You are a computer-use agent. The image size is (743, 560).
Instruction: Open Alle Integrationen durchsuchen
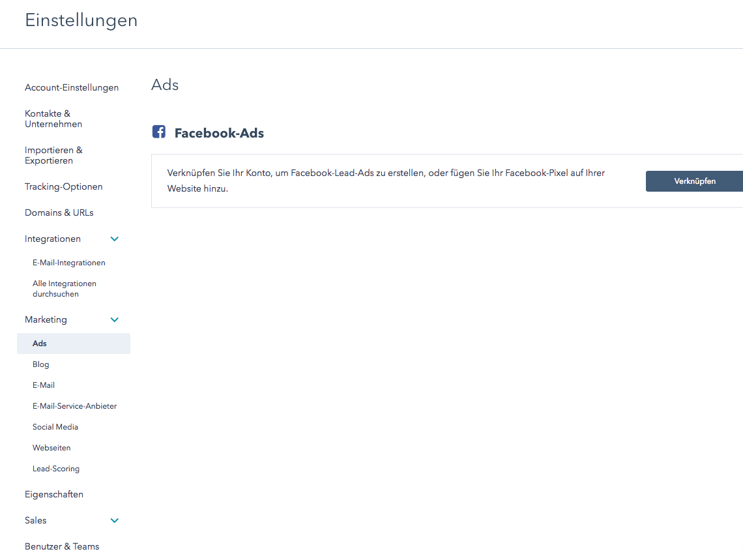pyautogui.click(x=65, y=289)
